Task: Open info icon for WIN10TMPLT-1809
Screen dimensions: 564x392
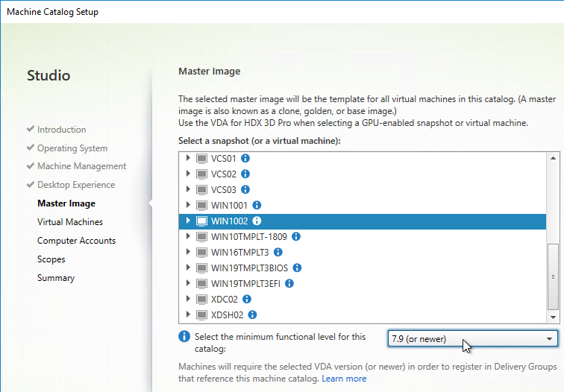Action: pyautogui.click(x=296, y=236)
